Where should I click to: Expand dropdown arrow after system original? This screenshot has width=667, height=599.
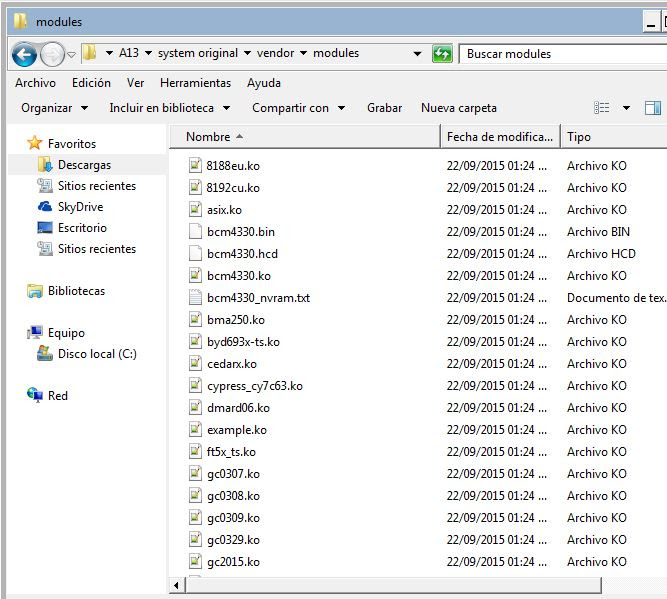[x=247, y=53]
